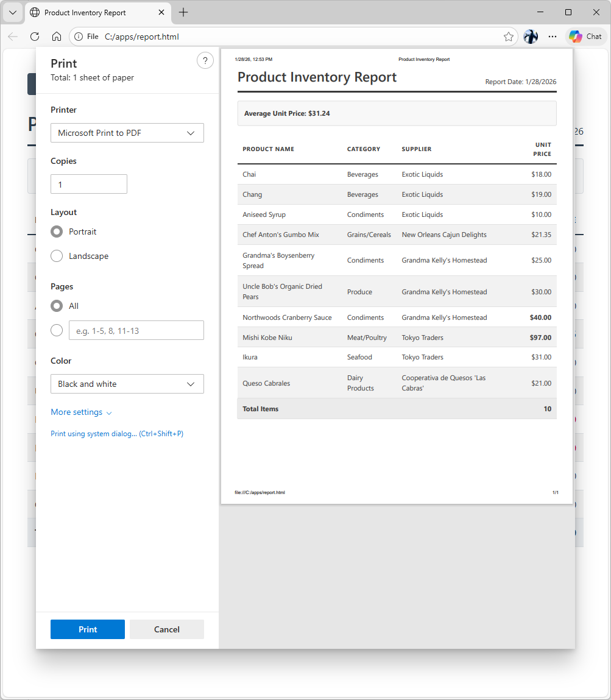This screenshot has width=611, height=700.
Task: Open the tab actions chevron menu
Action: (x=12, y=12)
